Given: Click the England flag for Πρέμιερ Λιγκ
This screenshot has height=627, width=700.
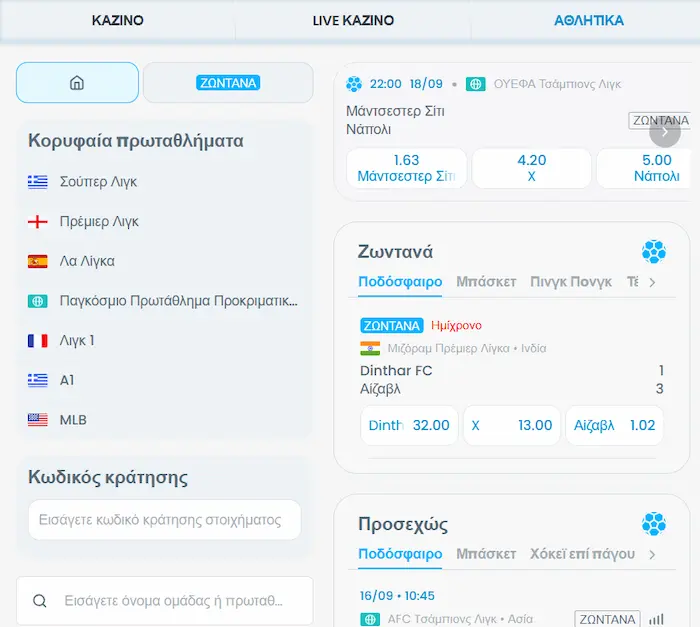Looking at the screenshot, I should click(x=38, y=222).
